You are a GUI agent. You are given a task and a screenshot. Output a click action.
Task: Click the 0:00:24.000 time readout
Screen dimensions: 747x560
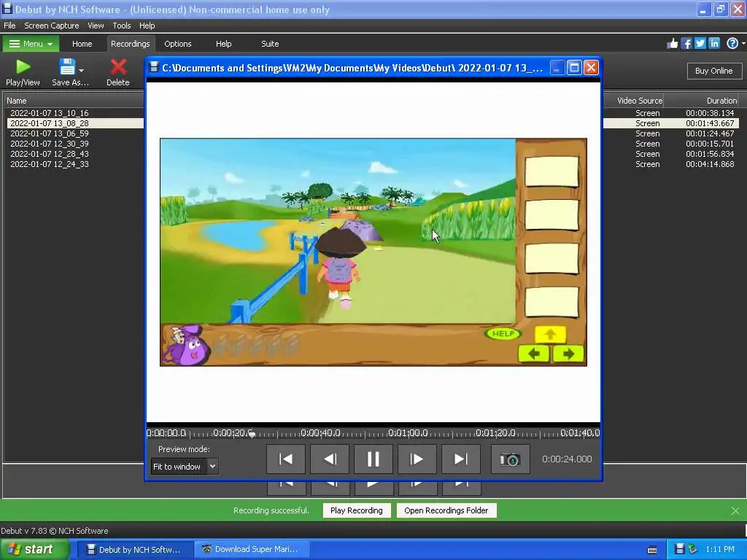(x=567, y=459)
